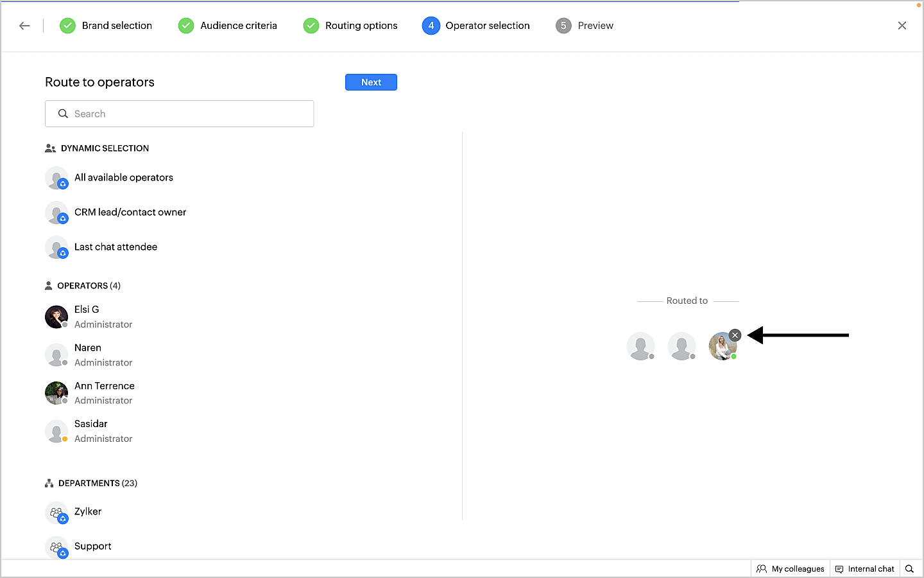Remove the routed operator with the X badge
The width and height of the screenshot is (924, 578).
(x=735, y=335)
